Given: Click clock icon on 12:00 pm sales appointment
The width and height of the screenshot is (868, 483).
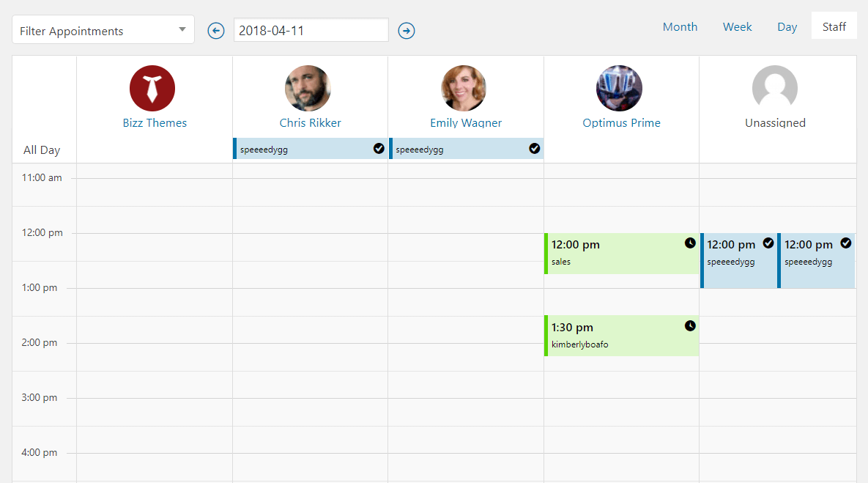Looking at the screenshot, I should [690, 243].
